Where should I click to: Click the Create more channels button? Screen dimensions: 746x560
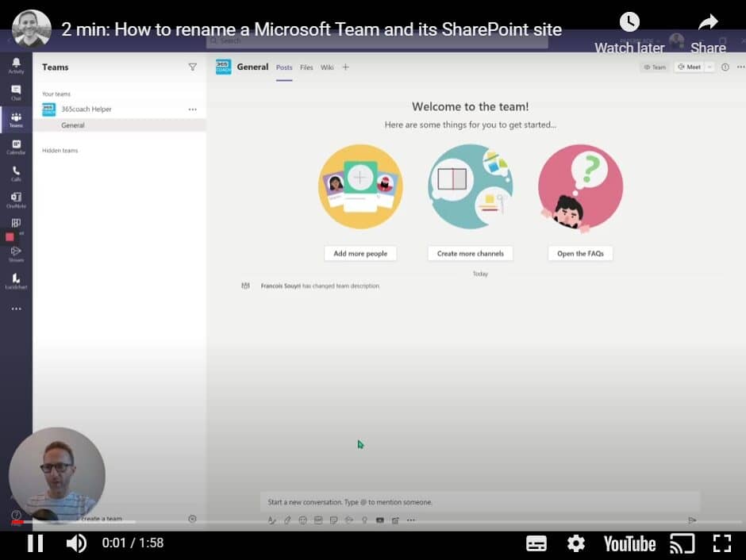(x=470, y=253)
